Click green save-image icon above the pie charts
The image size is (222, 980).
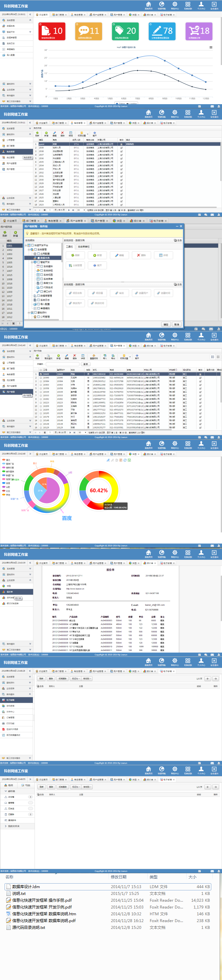click(x=129, y=460)
